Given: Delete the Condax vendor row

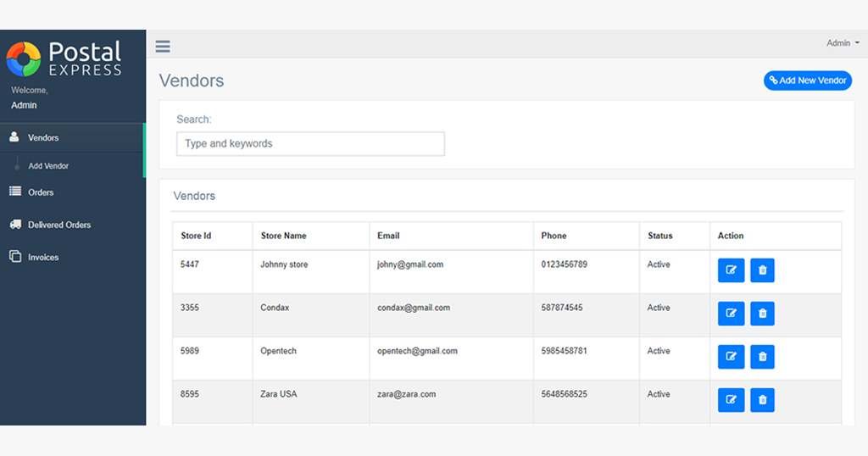Looking at the screenshot, I should (x=762, y=314).
